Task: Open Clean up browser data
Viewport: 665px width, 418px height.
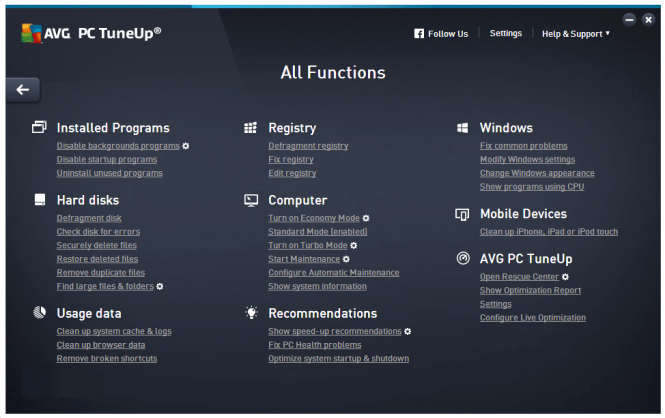Action: click(101, 345)
